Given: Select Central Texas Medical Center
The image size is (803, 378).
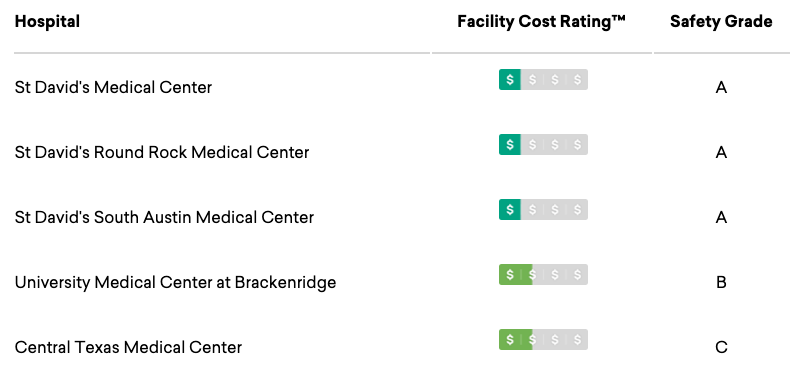Looking at the screenshot, I should pos(128,347).
